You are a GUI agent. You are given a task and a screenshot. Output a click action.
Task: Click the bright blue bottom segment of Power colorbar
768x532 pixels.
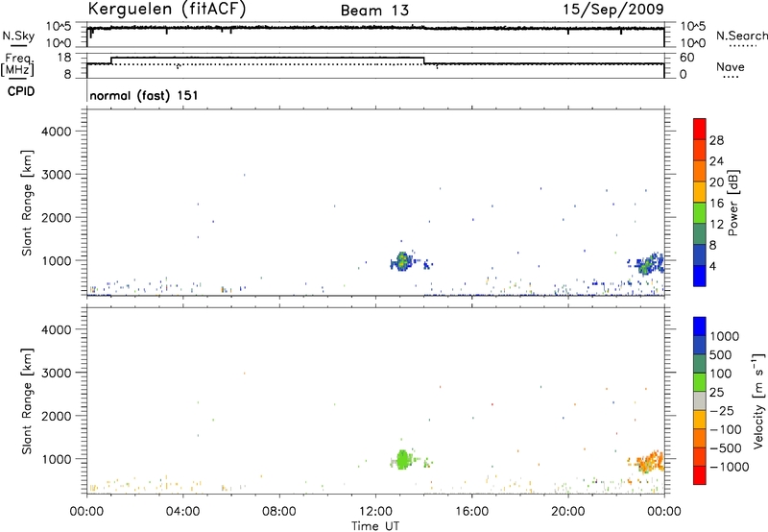700,276
